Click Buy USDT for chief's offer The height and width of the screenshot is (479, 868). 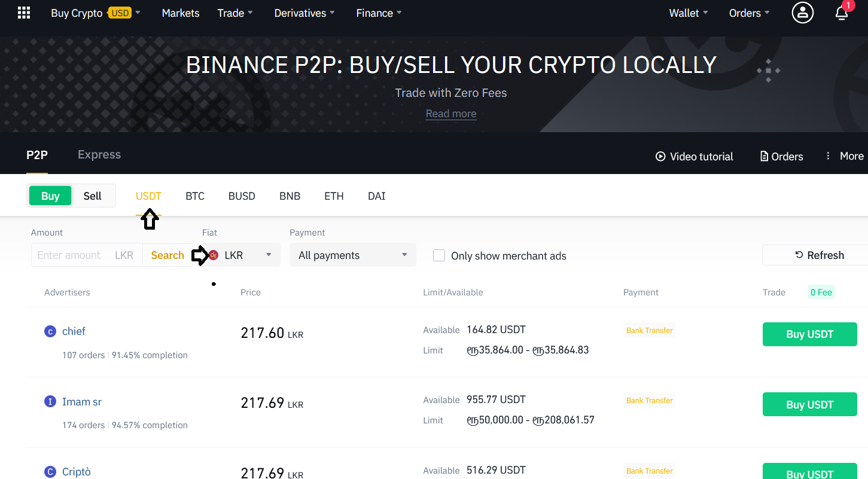(x=809, y=334)
